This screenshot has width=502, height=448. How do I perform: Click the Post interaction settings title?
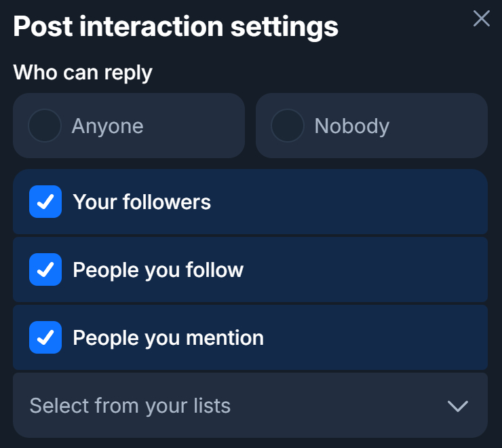[176, 26]
